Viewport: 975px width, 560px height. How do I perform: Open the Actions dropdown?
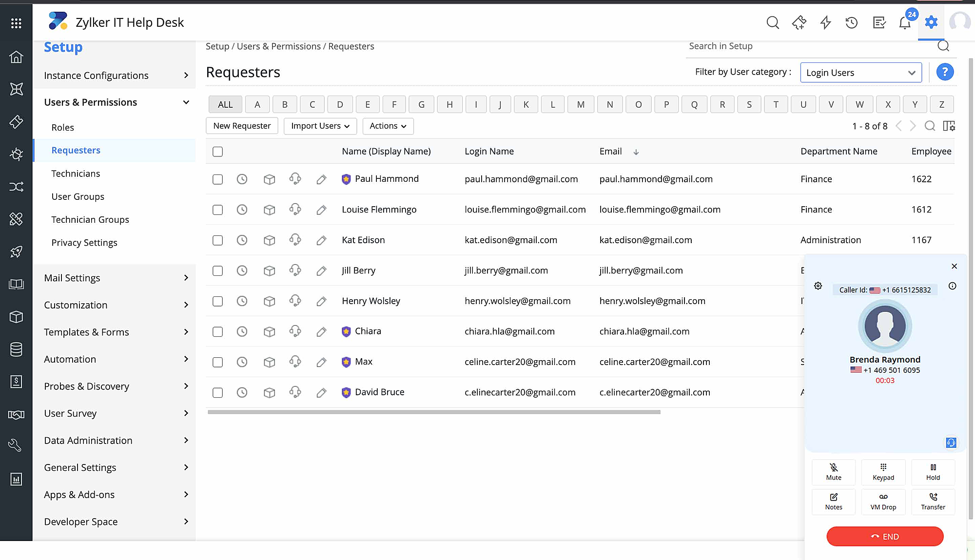click(x=388, y=126)
